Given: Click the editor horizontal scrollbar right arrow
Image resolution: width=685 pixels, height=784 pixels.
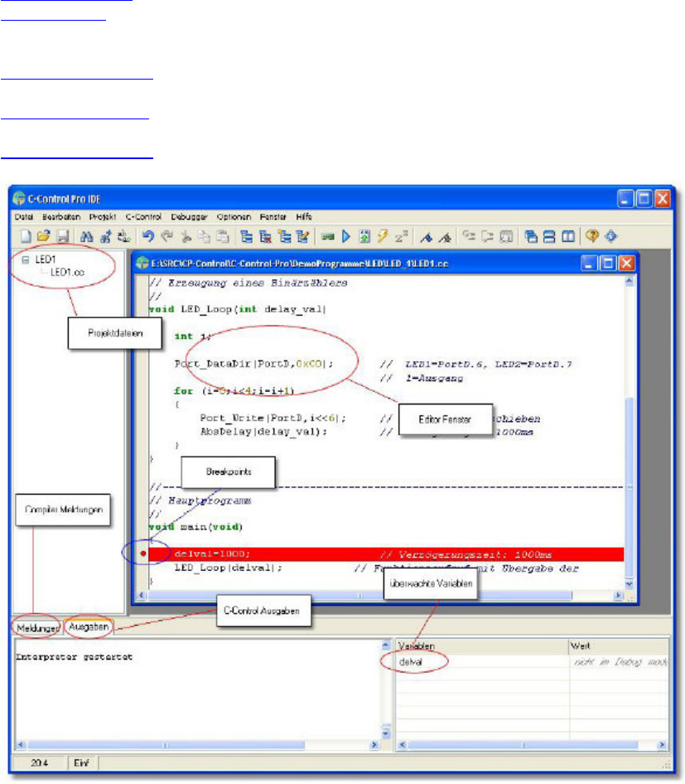Looking at the screenshot, I should (619, 596).
